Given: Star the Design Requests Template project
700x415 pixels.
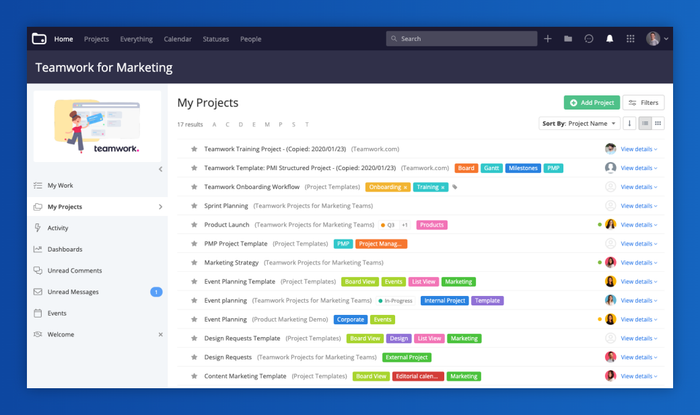Looking at the screenshot, I should point(194,338).
